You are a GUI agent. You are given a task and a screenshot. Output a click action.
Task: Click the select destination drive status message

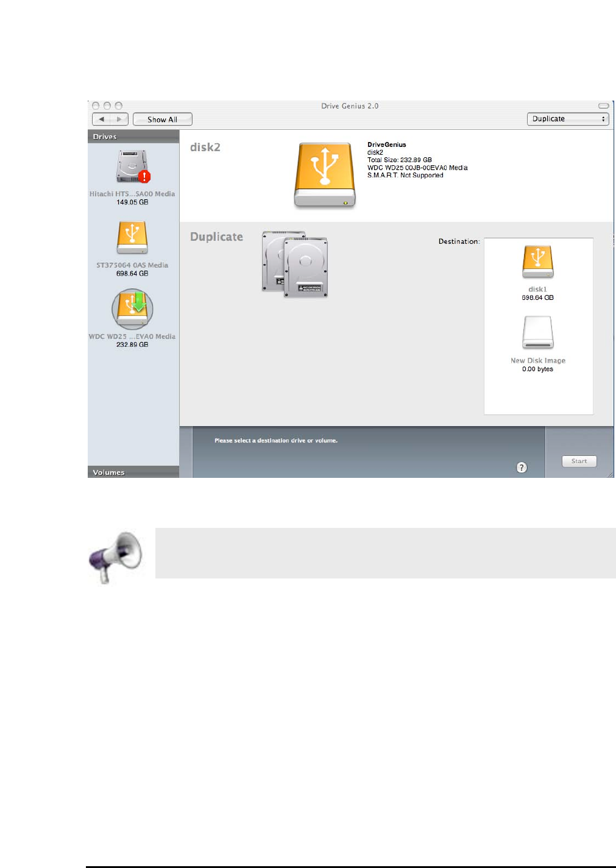pyautogui.click(x=276, y=441)
